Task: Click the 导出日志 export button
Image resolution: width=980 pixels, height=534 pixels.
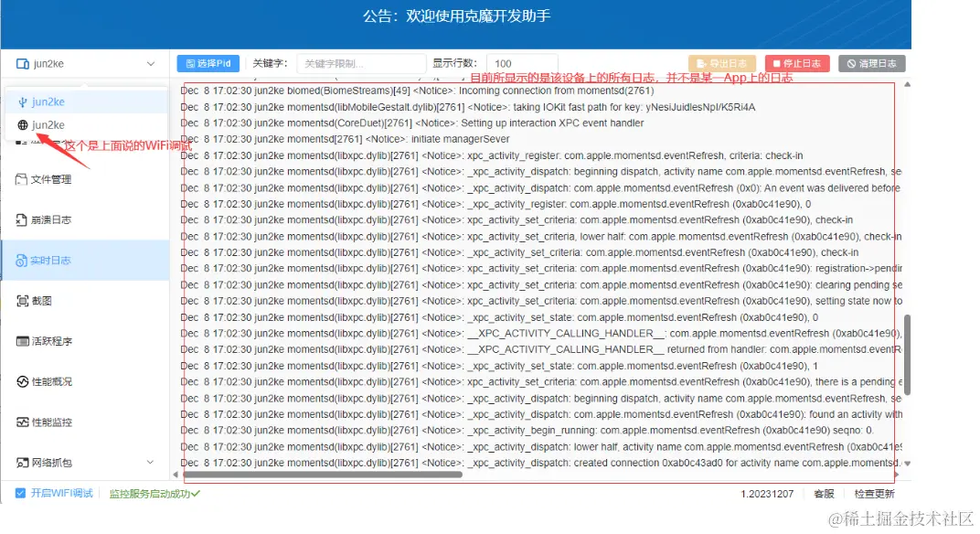Action: tap(722, 63)
